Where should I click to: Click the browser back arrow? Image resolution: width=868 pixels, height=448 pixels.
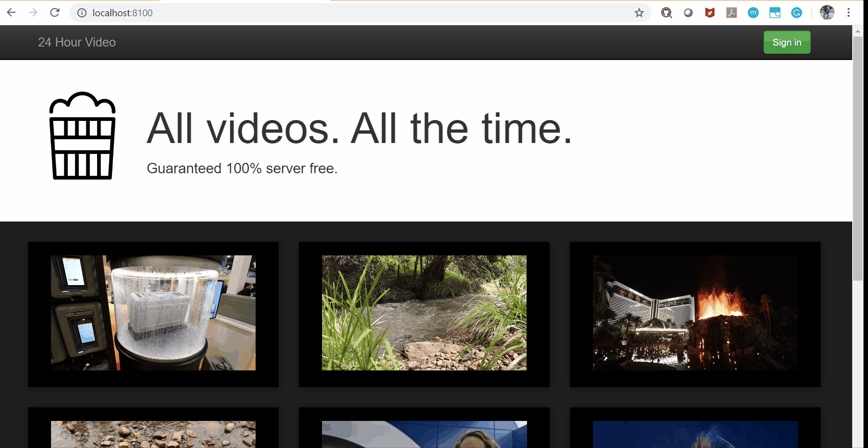(11, 13)
